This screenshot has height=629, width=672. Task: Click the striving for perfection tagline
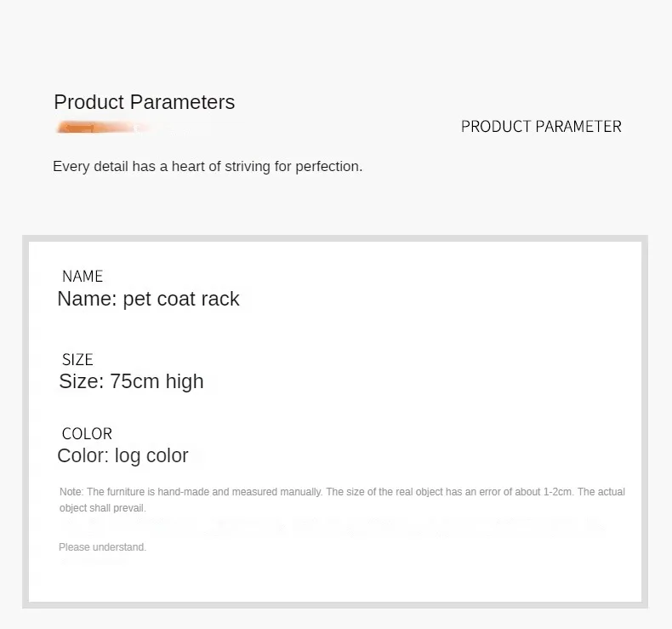click(x=208, y=166)
